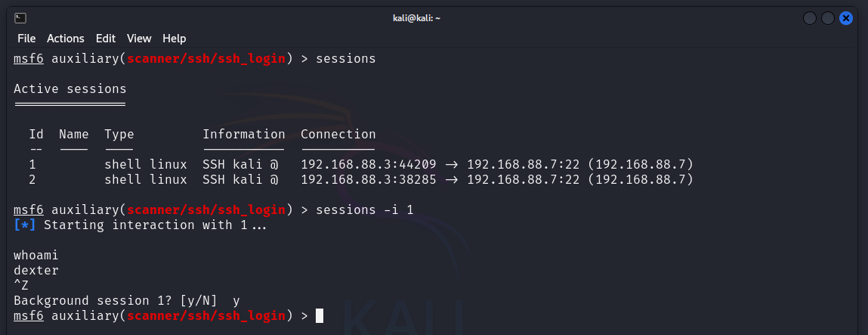Click the dexter output line

36,270
